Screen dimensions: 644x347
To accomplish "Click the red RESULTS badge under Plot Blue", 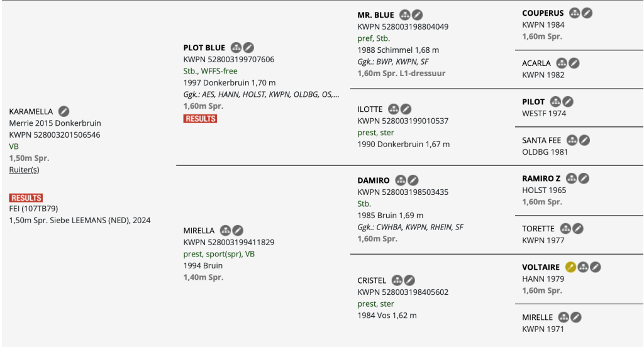I will tap(200, 119).
